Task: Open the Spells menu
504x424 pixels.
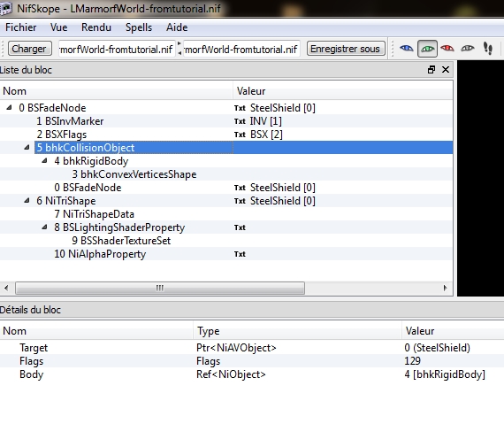Action: coord(139,27)
